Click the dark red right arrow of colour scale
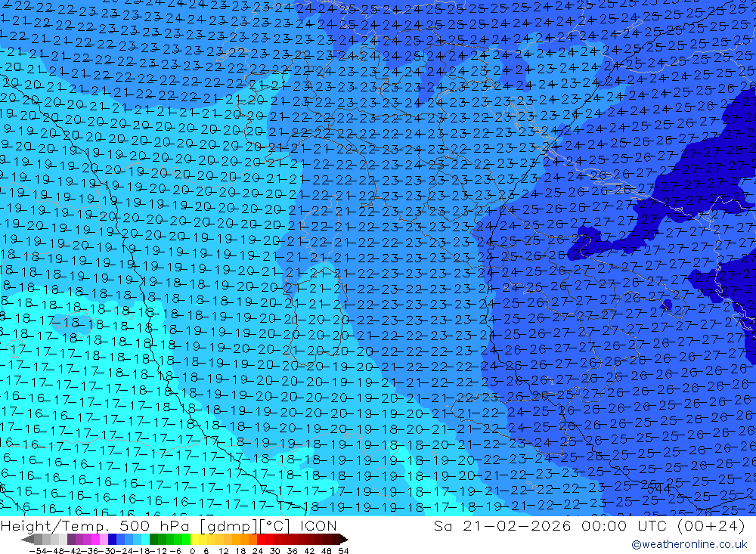 (x=343, y=539)
